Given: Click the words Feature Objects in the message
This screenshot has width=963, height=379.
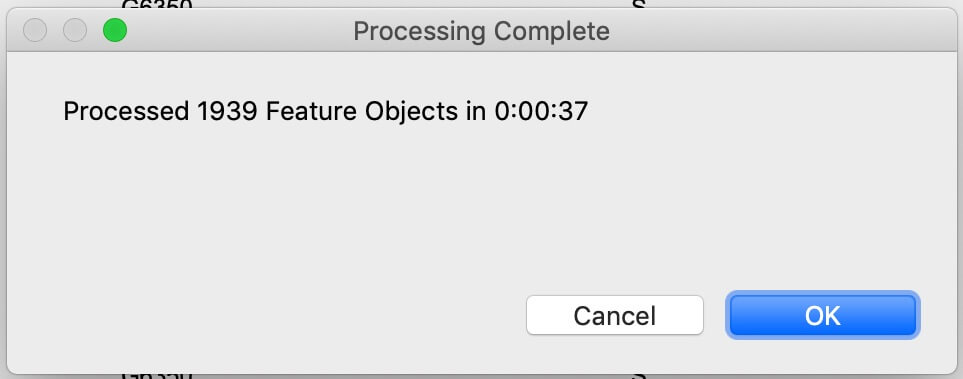Looking at the screenshot, I should tap(362, 112).
